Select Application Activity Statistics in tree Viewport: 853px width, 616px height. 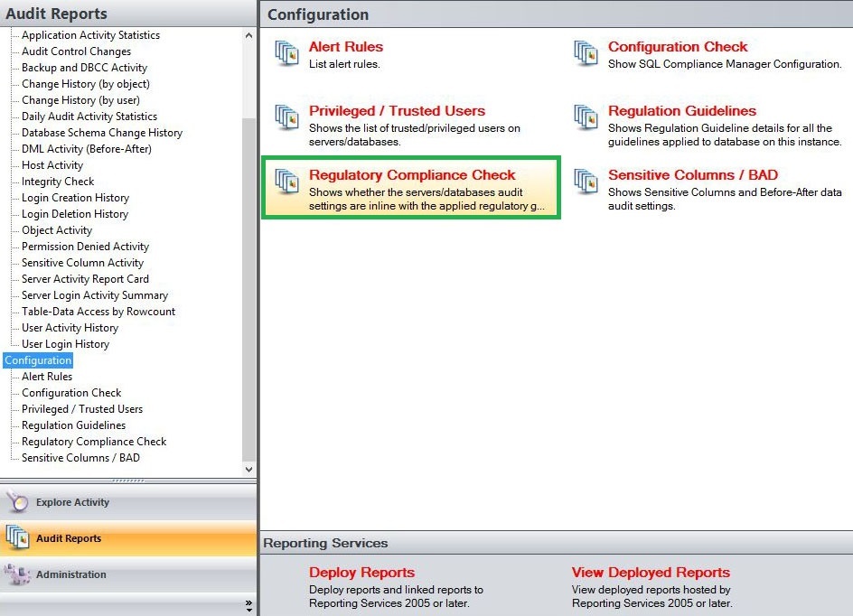pyautogui.click(x=91, y=35)
